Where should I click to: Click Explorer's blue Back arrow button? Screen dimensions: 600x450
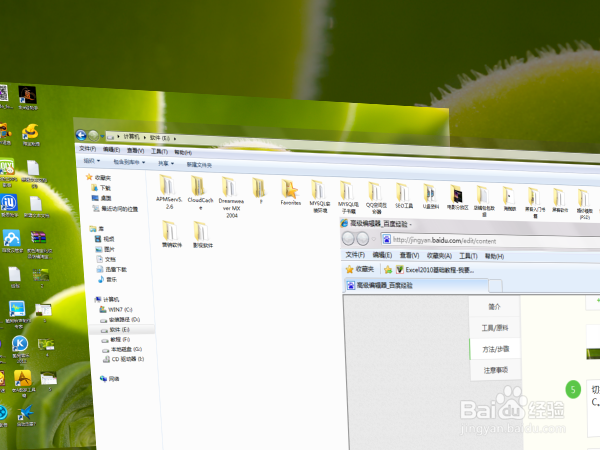(81, 135)
